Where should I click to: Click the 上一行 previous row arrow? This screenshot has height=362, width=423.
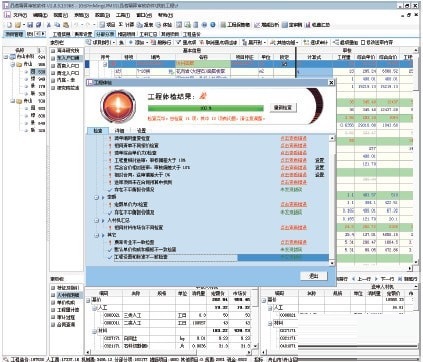362,279
